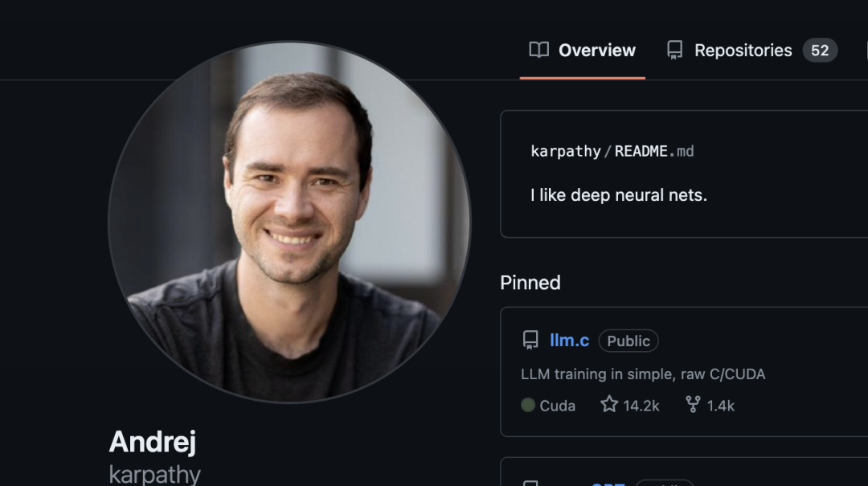
Task: Click the Andrej display name
Action: point(152,443)
